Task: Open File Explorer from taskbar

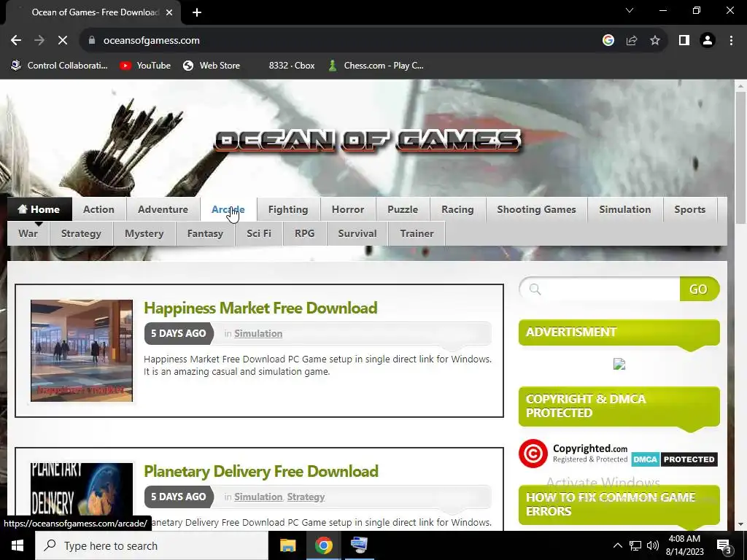Action: tap(287, 545)
